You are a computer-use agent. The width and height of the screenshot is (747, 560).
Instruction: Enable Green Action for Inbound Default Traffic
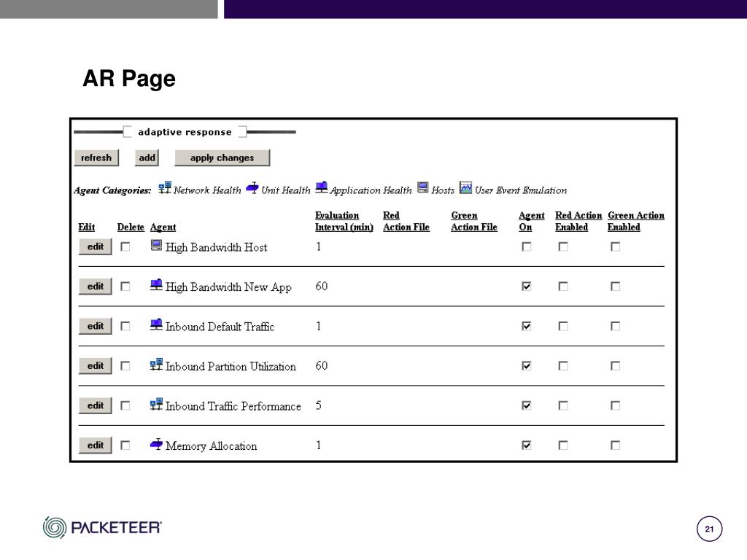coord(616,326)
